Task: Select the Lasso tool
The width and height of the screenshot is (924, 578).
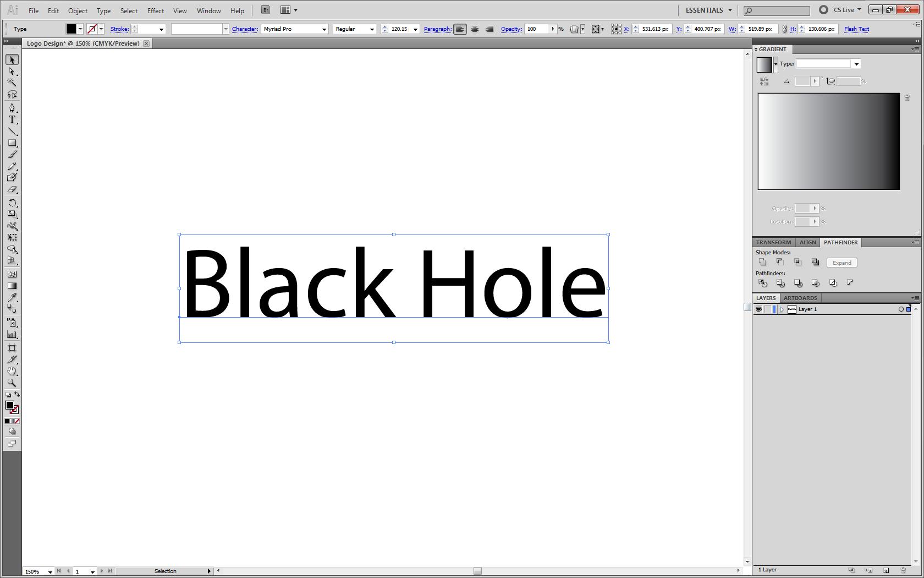Action: point(12,95)
